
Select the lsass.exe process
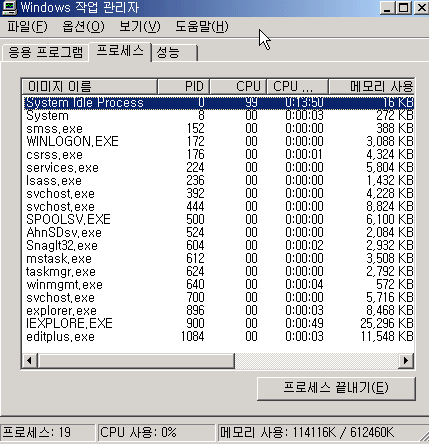point(218,181)
